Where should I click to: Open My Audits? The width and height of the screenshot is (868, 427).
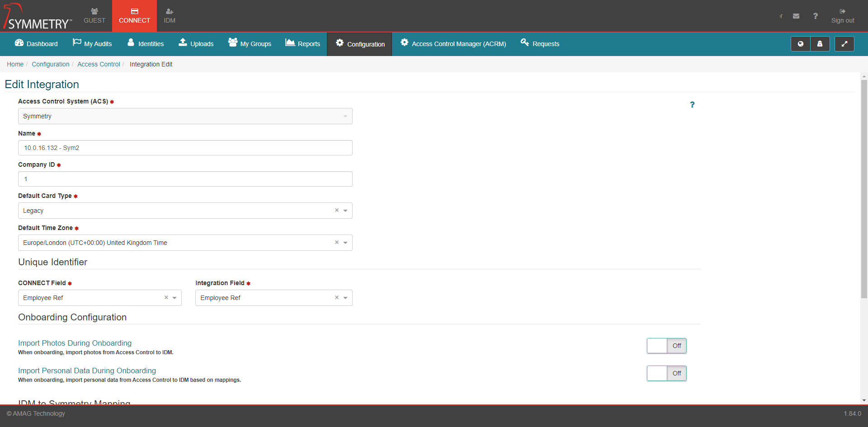point(92,44)
